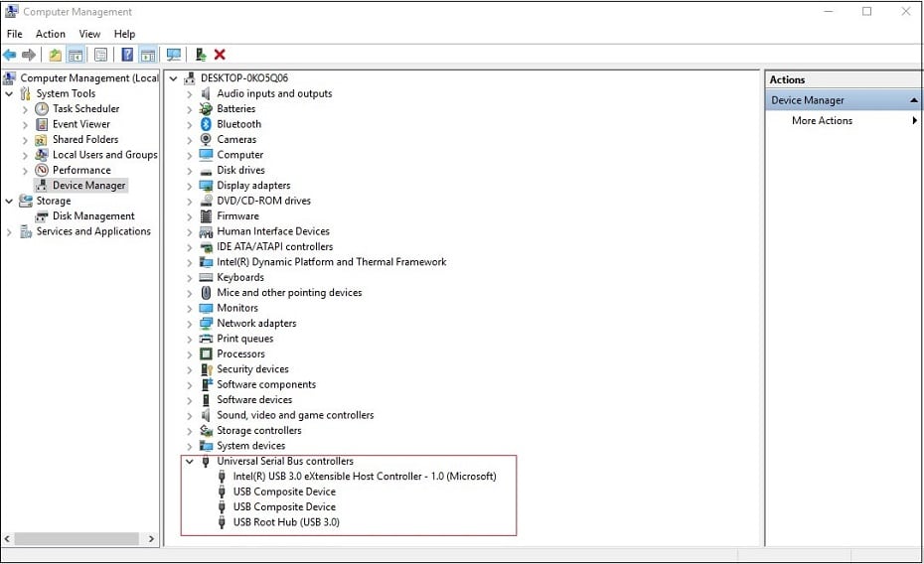Click the Batteries category icon
The image size is (924, 564).
206,109
